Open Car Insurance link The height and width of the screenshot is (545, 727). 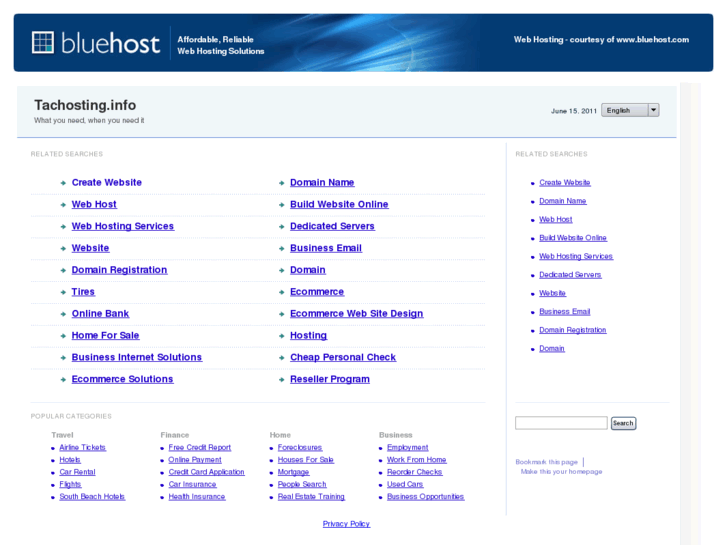[192, 484]
